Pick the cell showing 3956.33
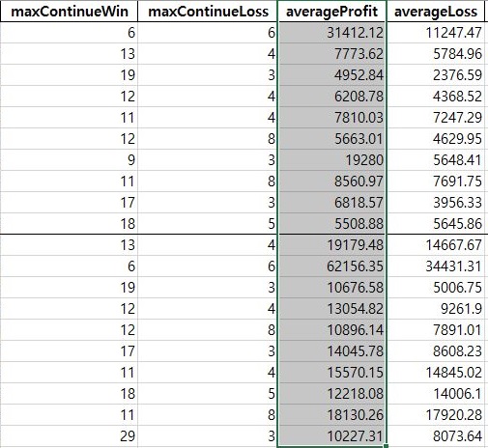Viewport: 488px width, 448px height. coord(436,203)
